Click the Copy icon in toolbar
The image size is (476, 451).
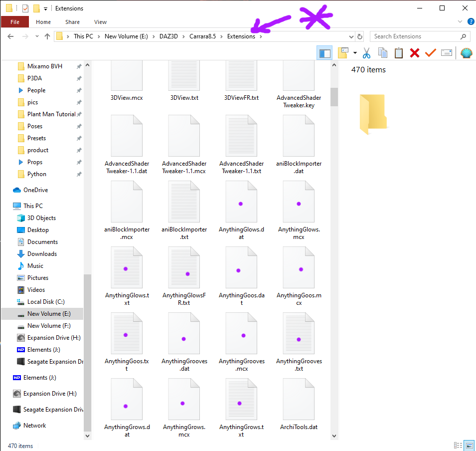tap(382, 53)
